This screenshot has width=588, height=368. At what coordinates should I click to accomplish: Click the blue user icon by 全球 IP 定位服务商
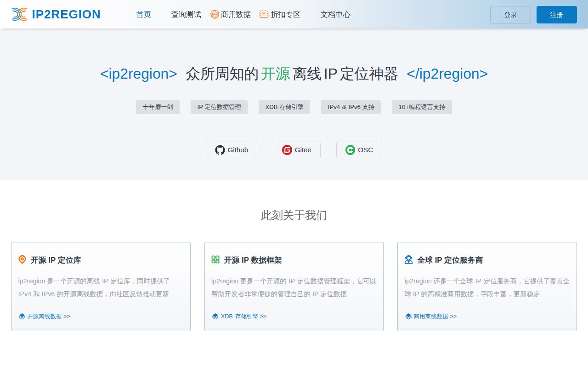tap(408, 259)
